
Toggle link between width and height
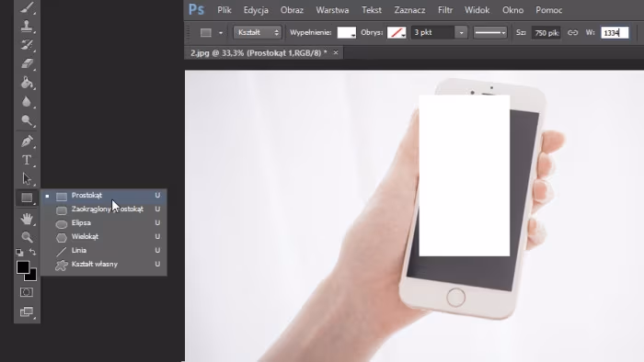point(572,32)
